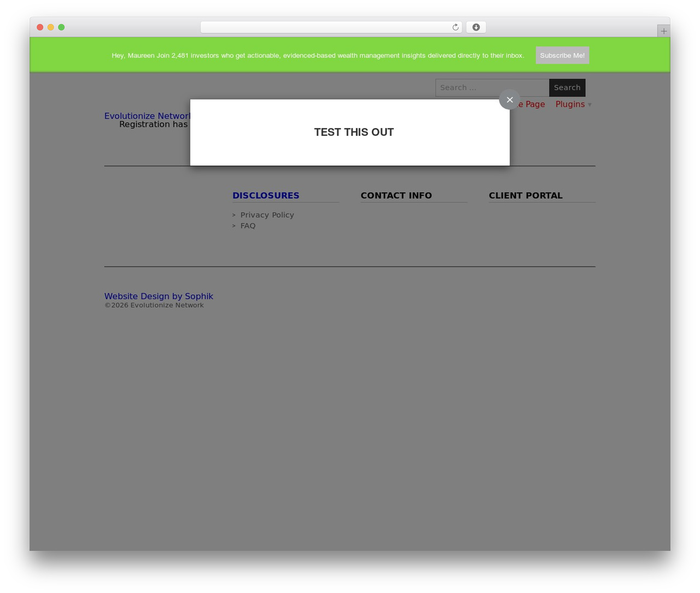Click the yellow window minimize button
Viewport: 700px width, 593px height.
click(x=50, y=27)
